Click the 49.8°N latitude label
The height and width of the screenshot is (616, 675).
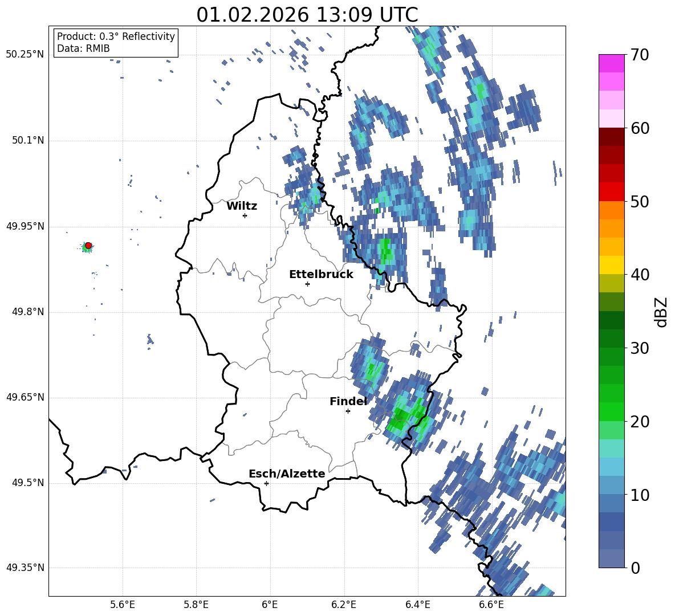[28, 312]
